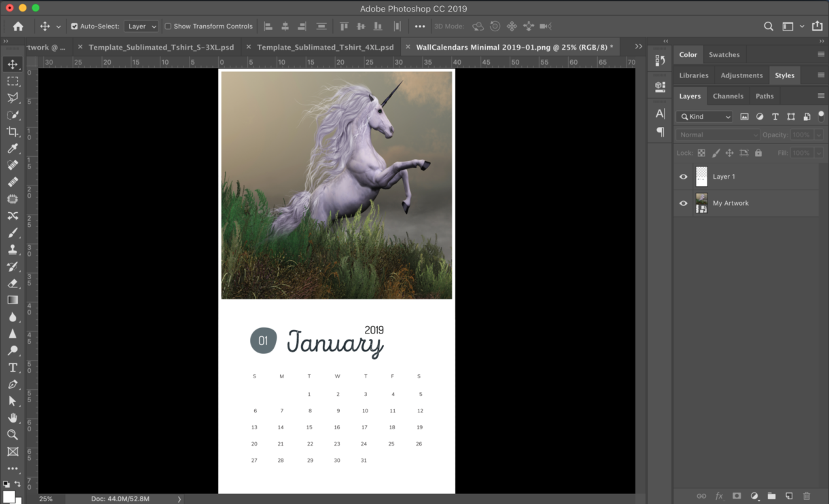Viewport: 829px width, 504px height.
Task: Open the Auto-Select target dropdown
Action: tap(141, 26)
